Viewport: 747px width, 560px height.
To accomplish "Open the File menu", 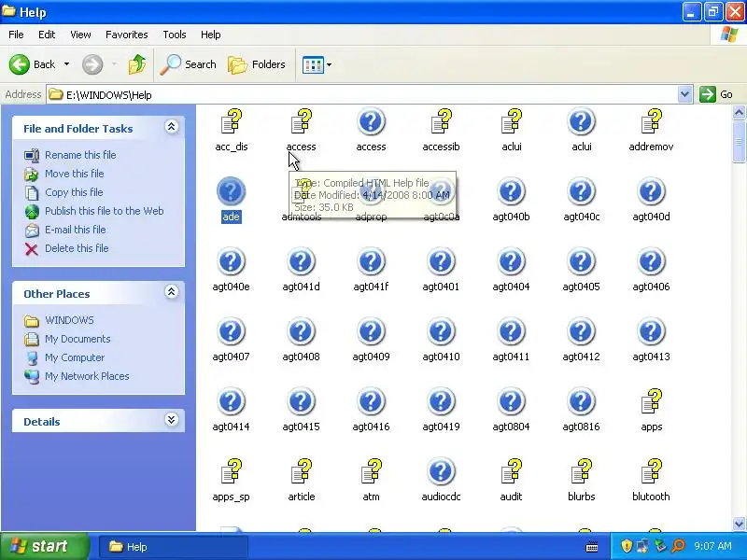I will [16, 35].
